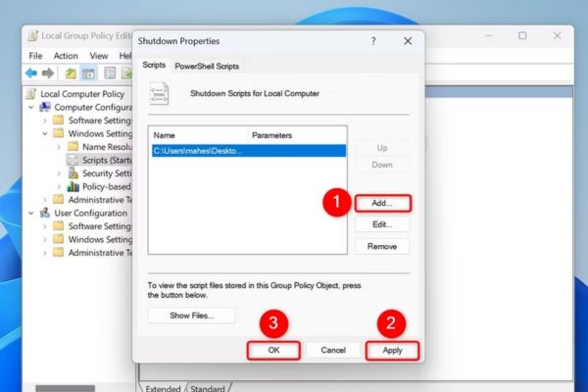The height and width of the screenshot is (392, 588).
Task: Confirm the dialog with OK
Action: tap(273, 349)
